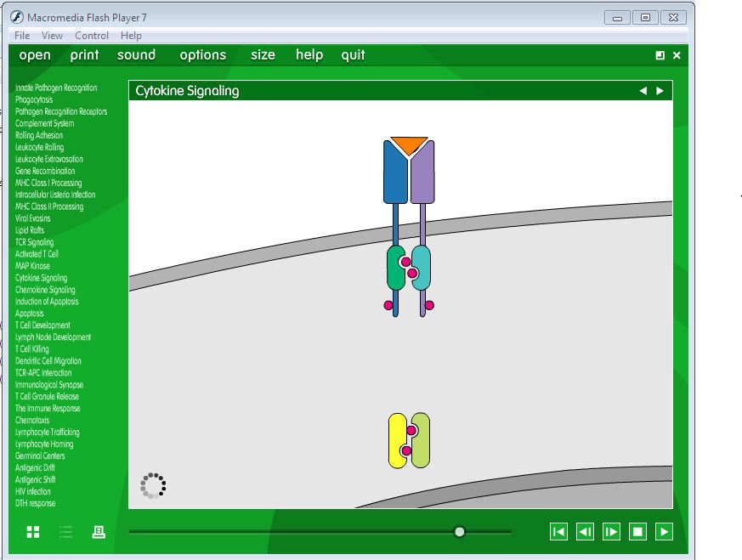Go to the next animation with right arrow

pos(660,91)
